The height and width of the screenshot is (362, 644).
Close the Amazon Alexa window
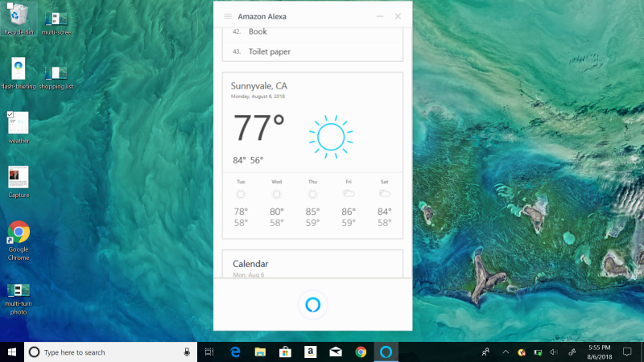click(398, 16)
